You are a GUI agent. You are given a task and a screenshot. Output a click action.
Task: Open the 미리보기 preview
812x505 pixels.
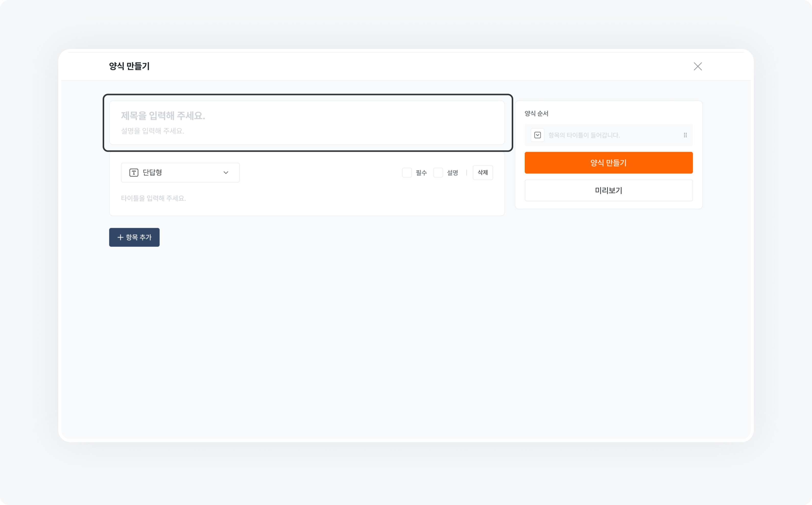[608, 190]
